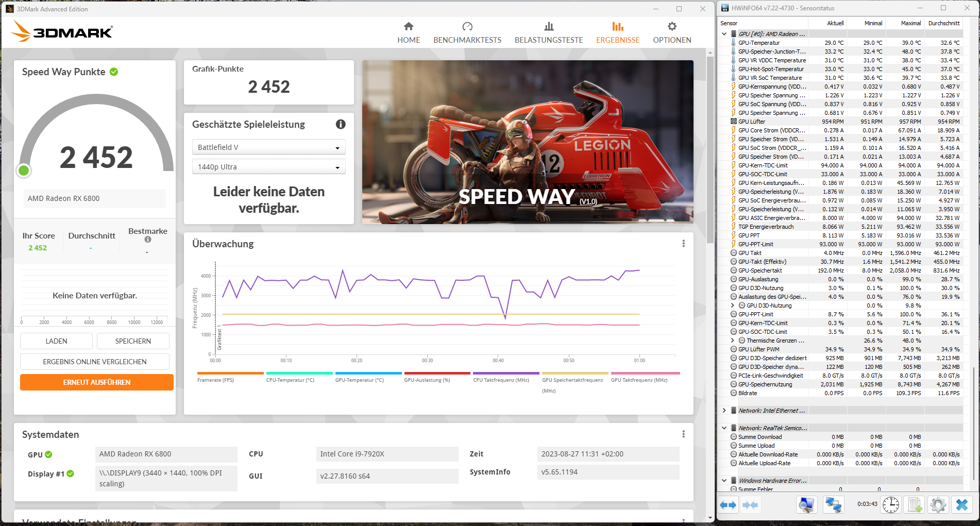Select the GPU Takt row (not Effektiv)
This screenshot has height=526, width=980.
pyautogui.click(x=840, y=253)
